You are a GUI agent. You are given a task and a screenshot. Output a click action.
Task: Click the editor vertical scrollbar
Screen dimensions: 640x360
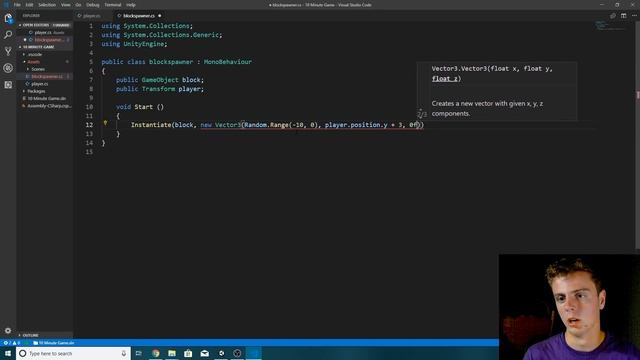click(637, 135)
